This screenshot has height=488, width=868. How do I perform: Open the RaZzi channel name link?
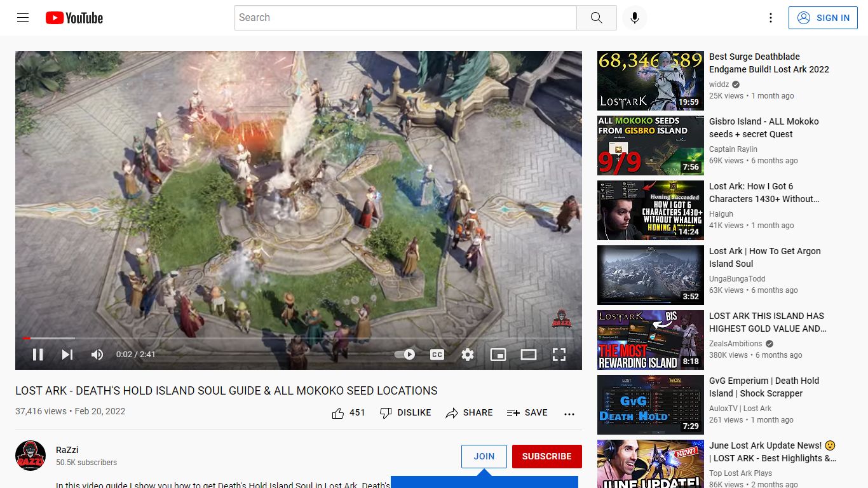click(67, 450)
